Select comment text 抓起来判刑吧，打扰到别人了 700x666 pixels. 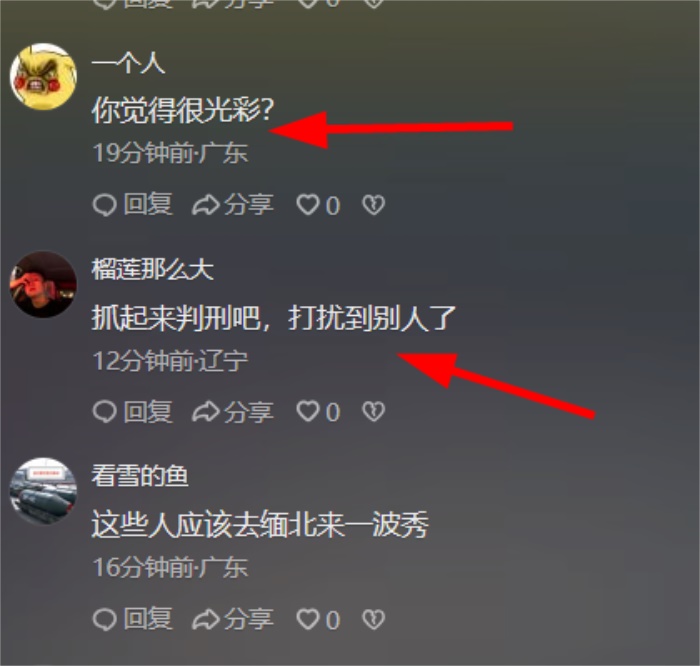pos(274,318)
